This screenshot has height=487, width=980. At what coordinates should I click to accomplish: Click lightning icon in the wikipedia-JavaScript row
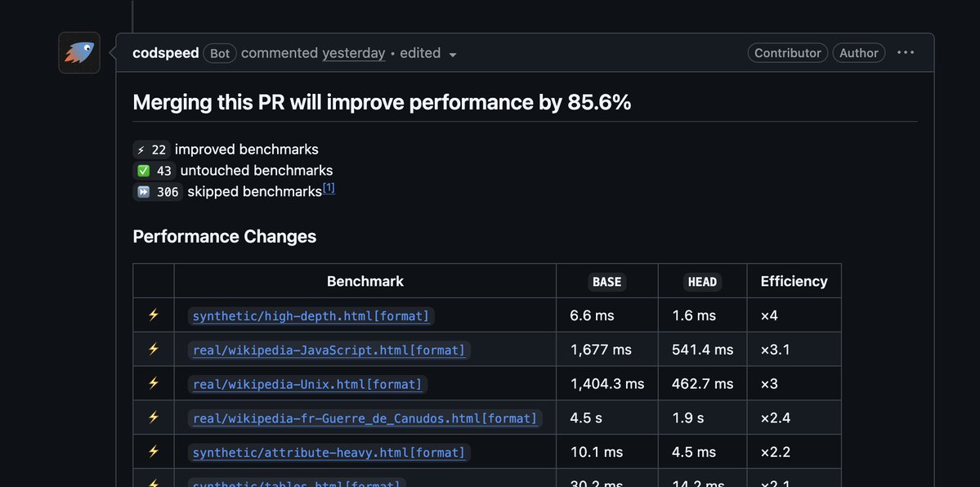[154, 349]
